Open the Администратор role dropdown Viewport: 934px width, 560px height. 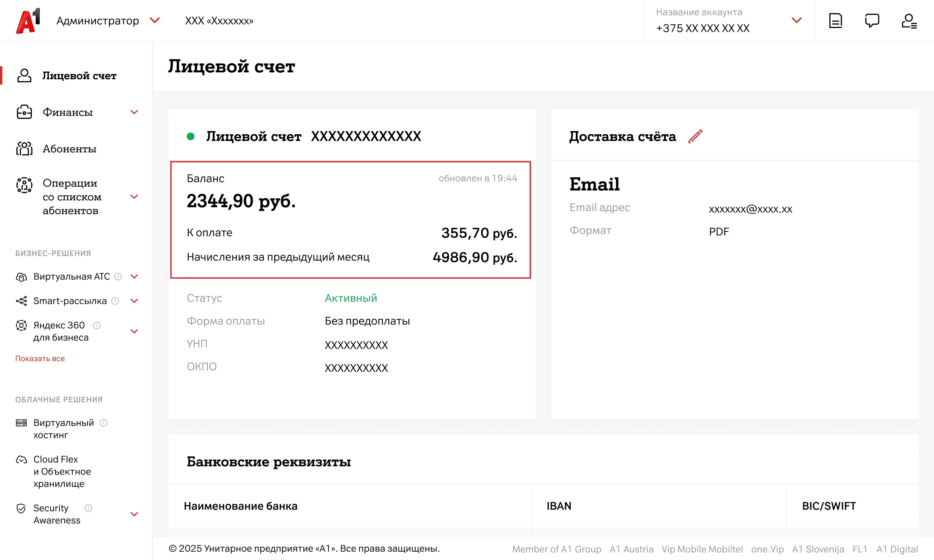(x=155, y=20)
